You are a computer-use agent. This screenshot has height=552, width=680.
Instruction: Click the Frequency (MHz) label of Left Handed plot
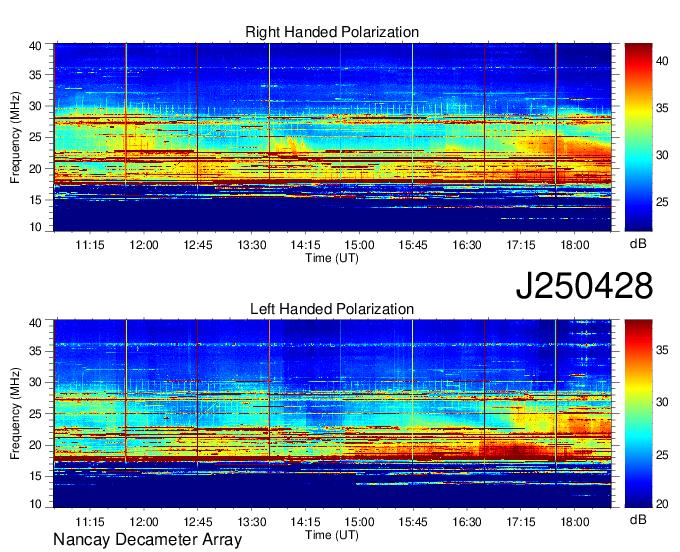(15, 414)
